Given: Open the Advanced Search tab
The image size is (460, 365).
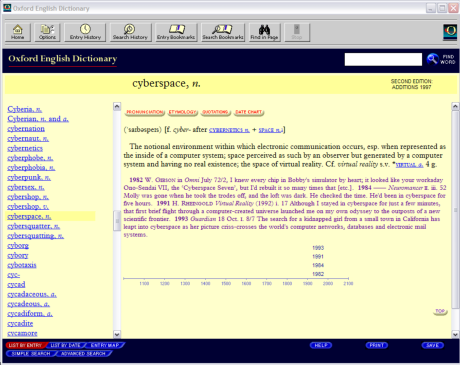Looking at the screenshot, I should point(83,354).
